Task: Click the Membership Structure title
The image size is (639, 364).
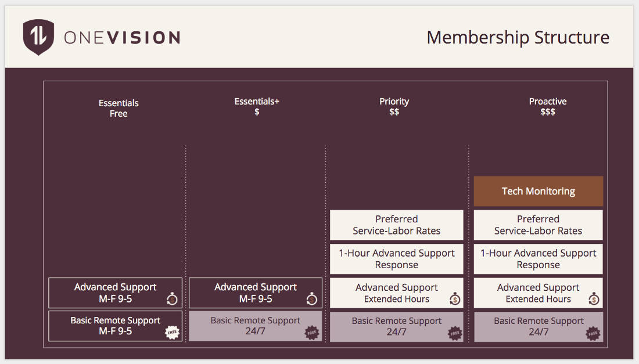Action: click(518, 38)
